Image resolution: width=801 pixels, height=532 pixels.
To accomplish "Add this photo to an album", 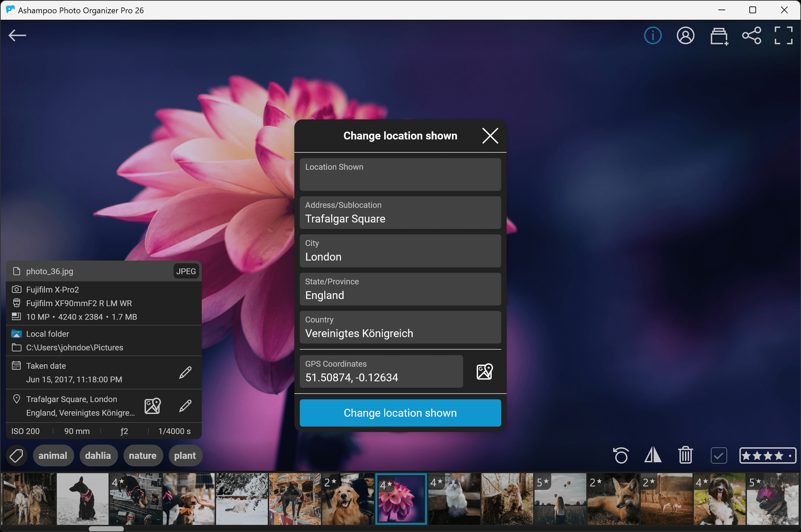I will (x=718, y=35).
